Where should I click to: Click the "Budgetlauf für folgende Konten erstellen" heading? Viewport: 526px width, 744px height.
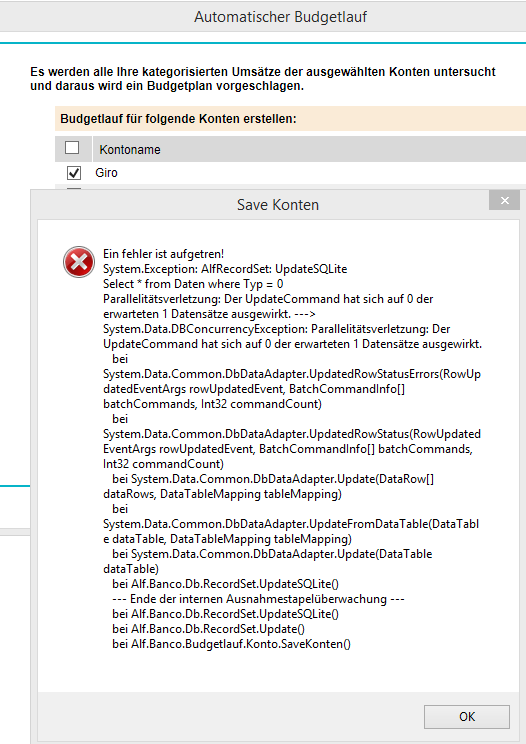178,119
